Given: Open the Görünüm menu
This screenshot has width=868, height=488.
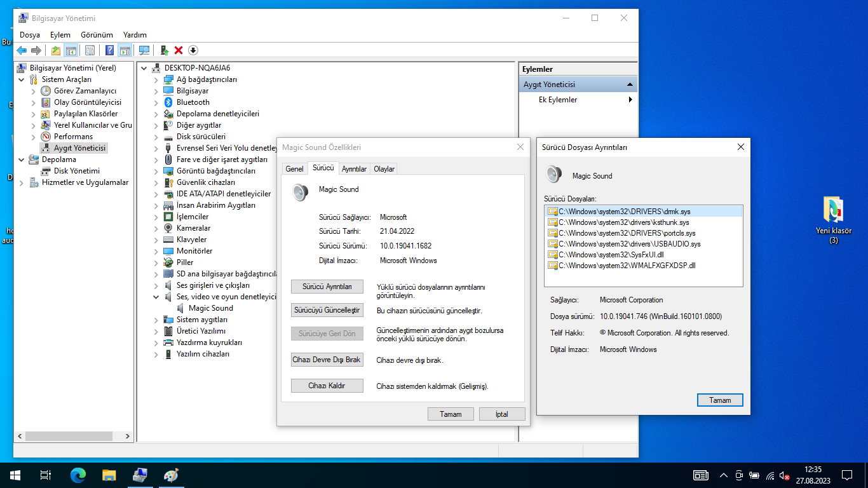Looking at the screenshot, I should coord(97,35).
